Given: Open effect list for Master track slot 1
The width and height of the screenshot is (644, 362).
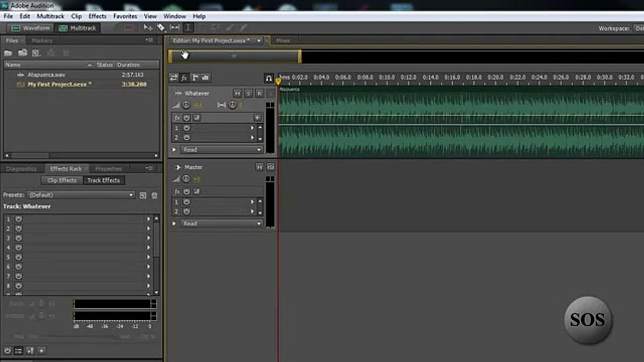Looking at the screenshot, I should click(x=253, y=202).
